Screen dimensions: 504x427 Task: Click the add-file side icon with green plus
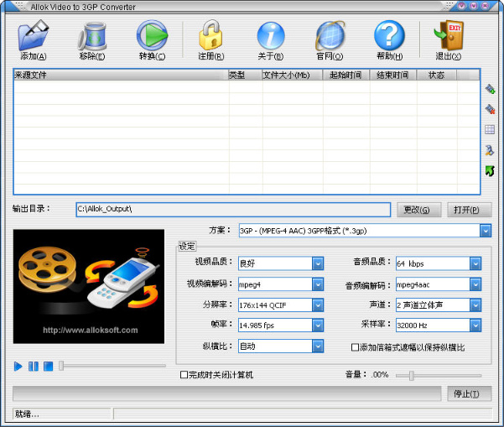[491, 89]
